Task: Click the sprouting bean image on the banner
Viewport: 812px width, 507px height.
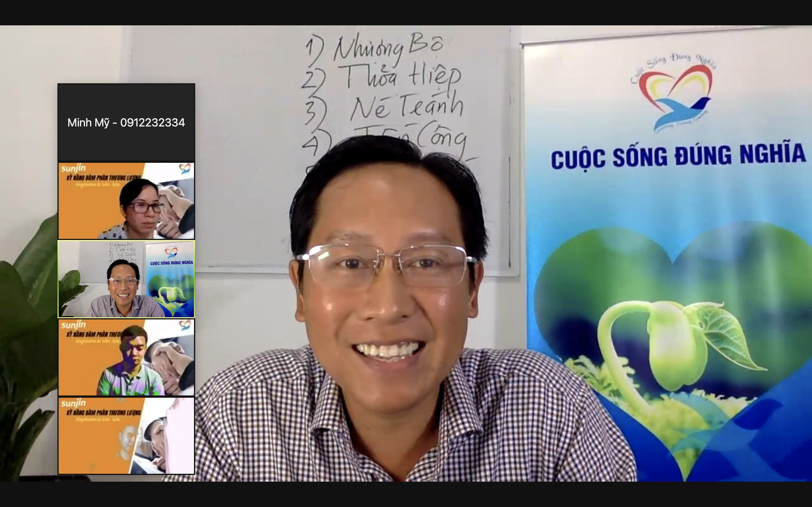Action: [674, 345]
